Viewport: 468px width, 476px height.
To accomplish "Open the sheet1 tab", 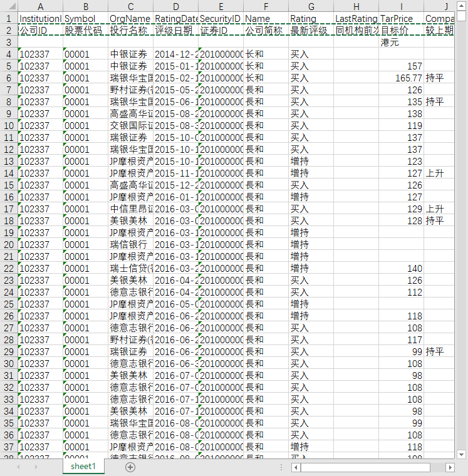I will (83, 466).
